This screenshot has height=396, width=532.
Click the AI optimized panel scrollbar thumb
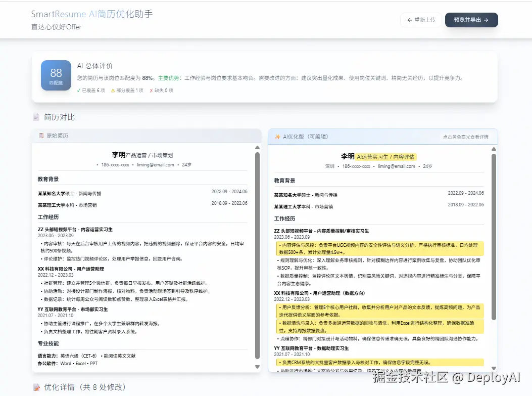[x=494, y=237]
